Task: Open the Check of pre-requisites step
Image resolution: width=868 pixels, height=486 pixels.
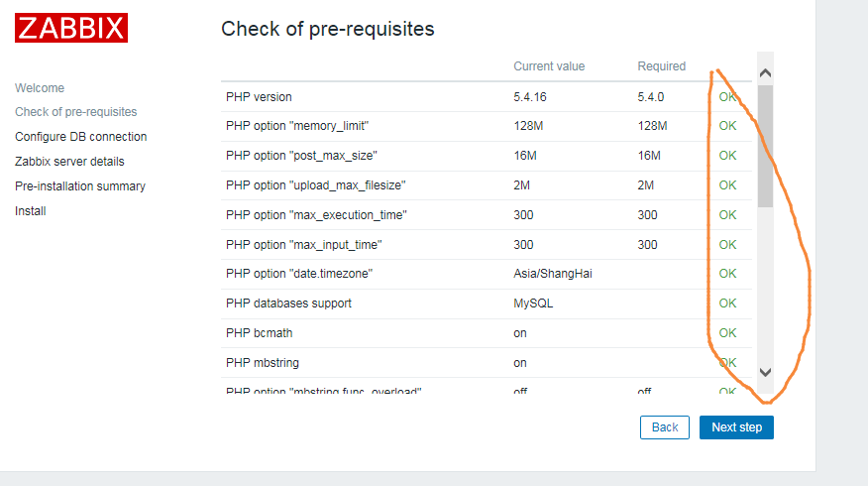Action: [x=76, y=112]
